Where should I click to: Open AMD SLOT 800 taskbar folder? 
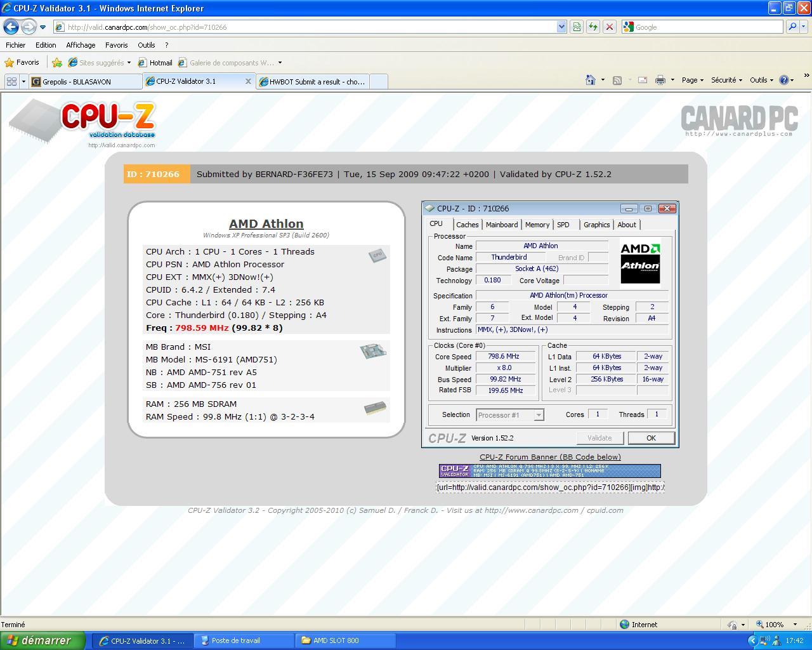pos(346,640)
